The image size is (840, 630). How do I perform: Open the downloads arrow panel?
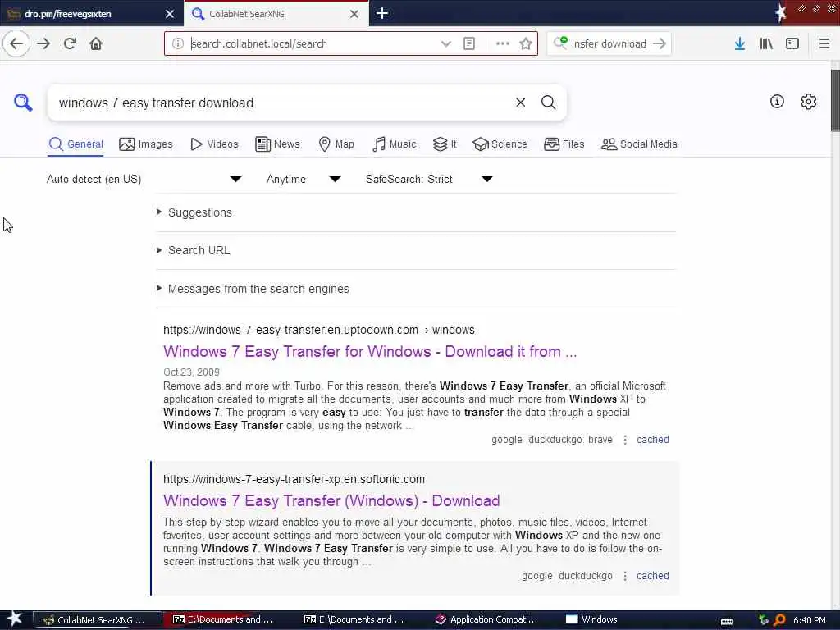coord(739,44)
